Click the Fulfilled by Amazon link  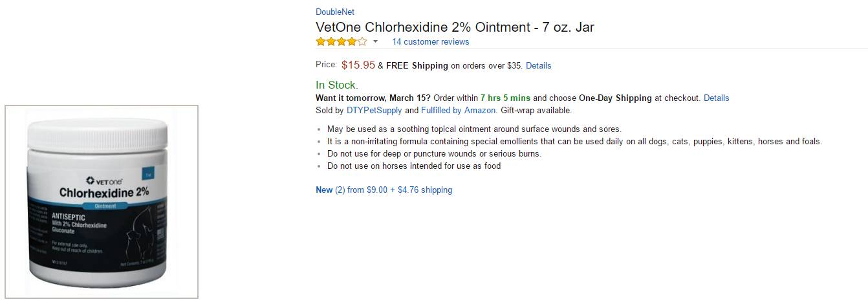(459, 111)
